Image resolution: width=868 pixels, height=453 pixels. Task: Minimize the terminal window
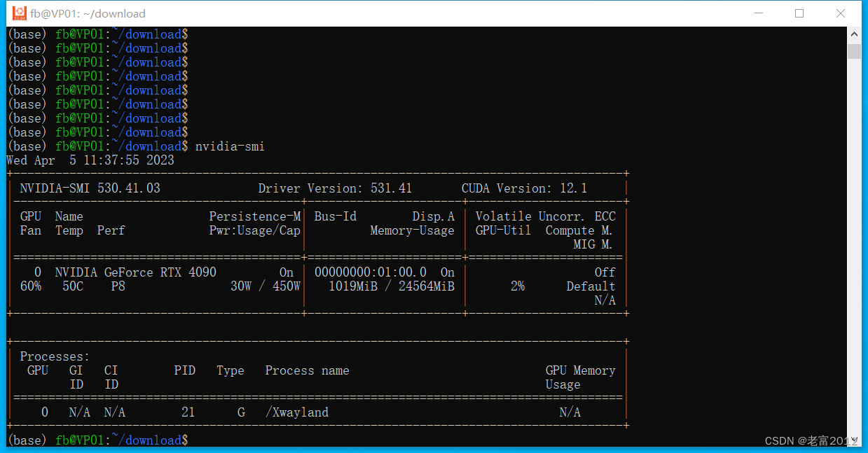pos(758,13)
